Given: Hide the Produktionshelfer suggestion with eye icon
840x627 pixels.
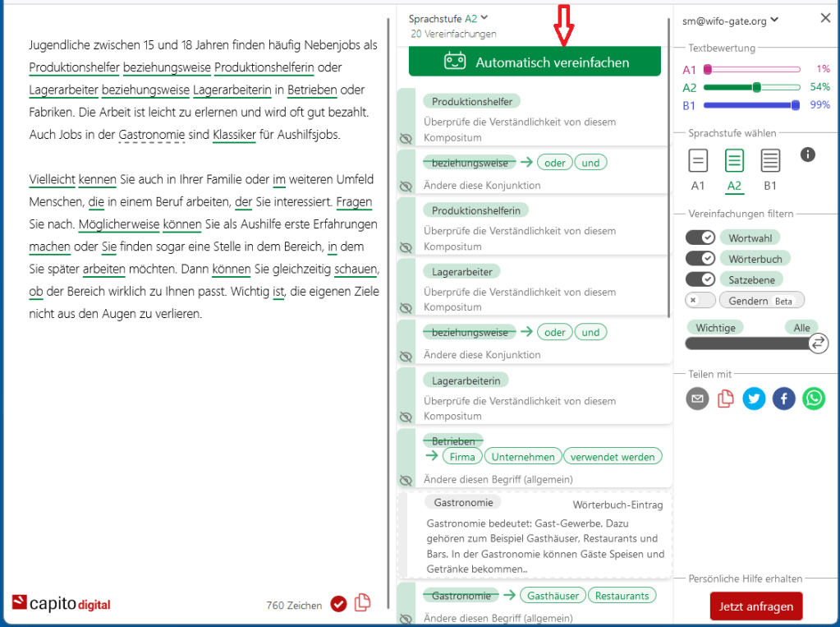Looking at the screenshot, I should click(405, 139).
